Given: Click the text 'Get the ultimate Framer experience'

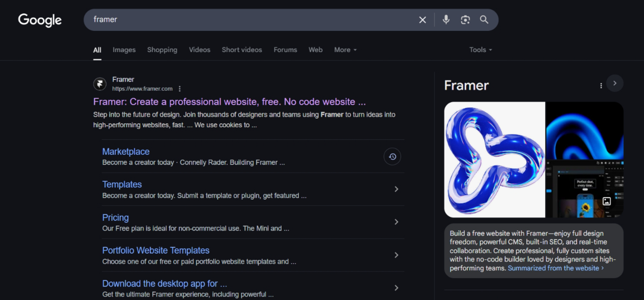Looking at the screenshot, I should (155, 294).
